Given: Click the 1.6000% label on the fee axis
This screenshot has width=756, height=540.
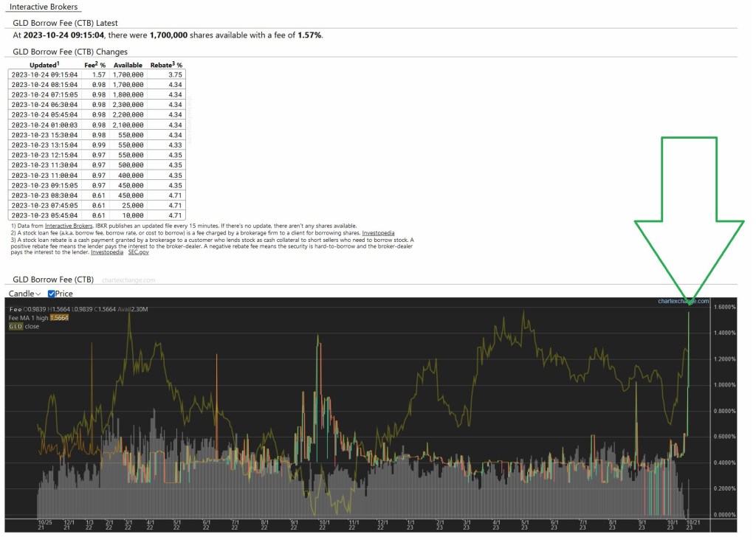Looking at the screenshot, I should coord(723,307).
